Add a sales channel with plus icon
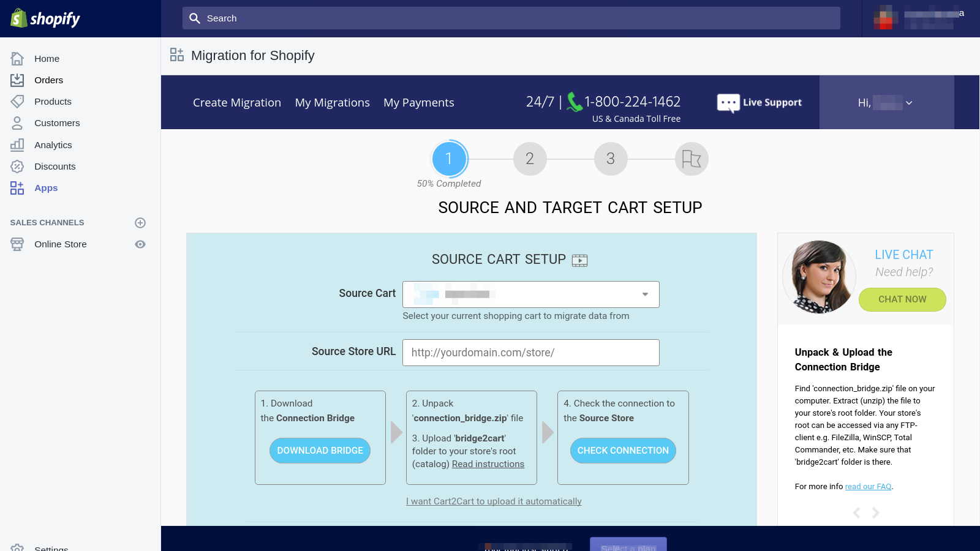980x551 pixels. coord(140,223)
